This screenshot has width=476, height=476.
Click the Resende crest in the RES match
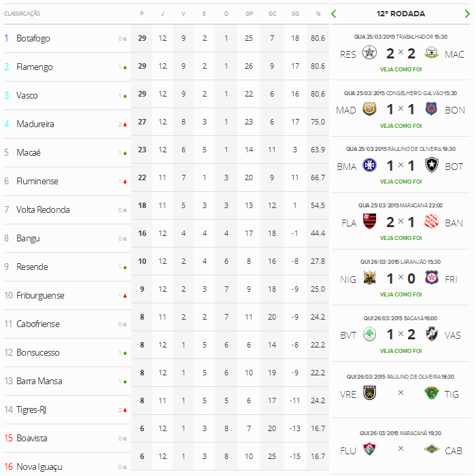click(370, 53)
